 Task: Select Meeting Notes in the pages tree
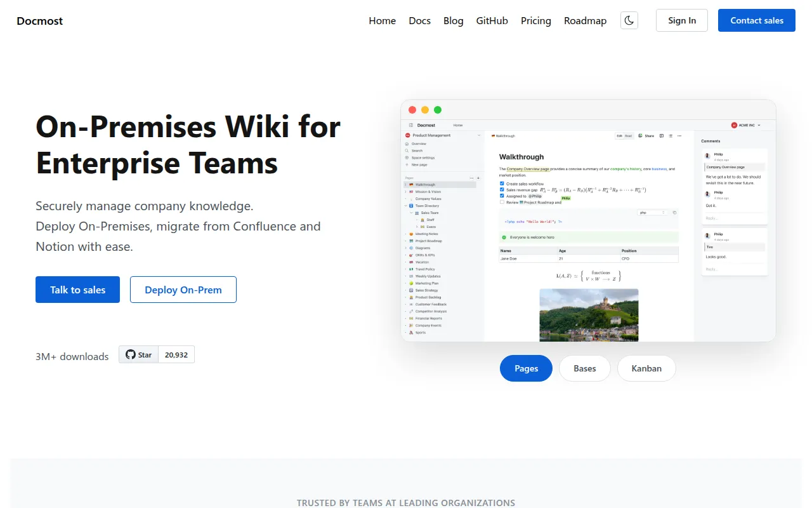point(426,234)
